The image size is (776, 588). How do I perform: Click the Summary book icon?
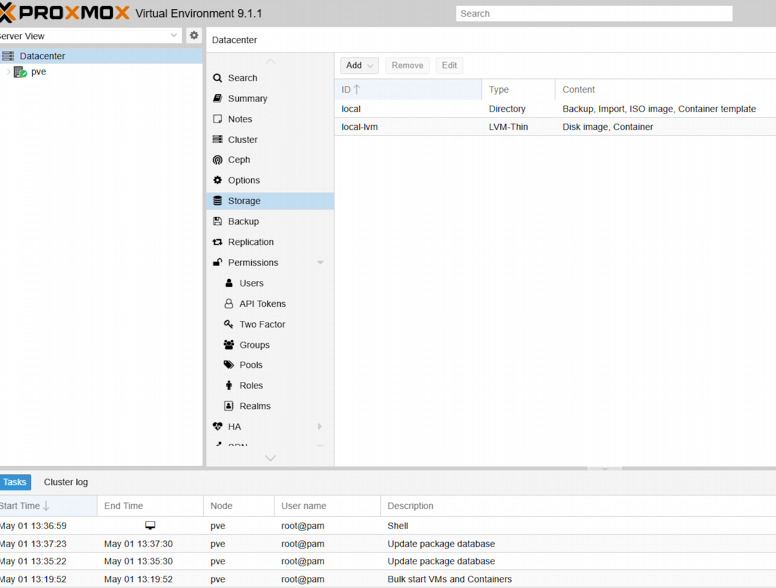click(217, 98)
